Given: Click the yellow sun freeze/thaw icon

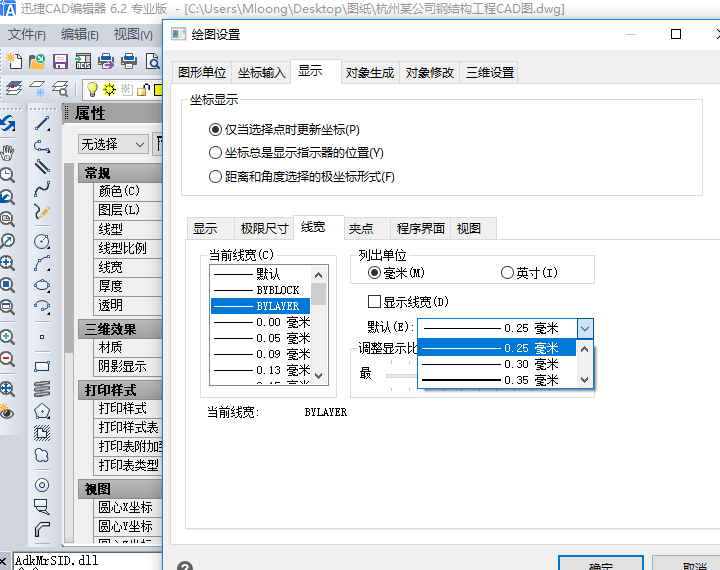Looking at the screenshot, I should pyautogui.click(x=109, y=89).
